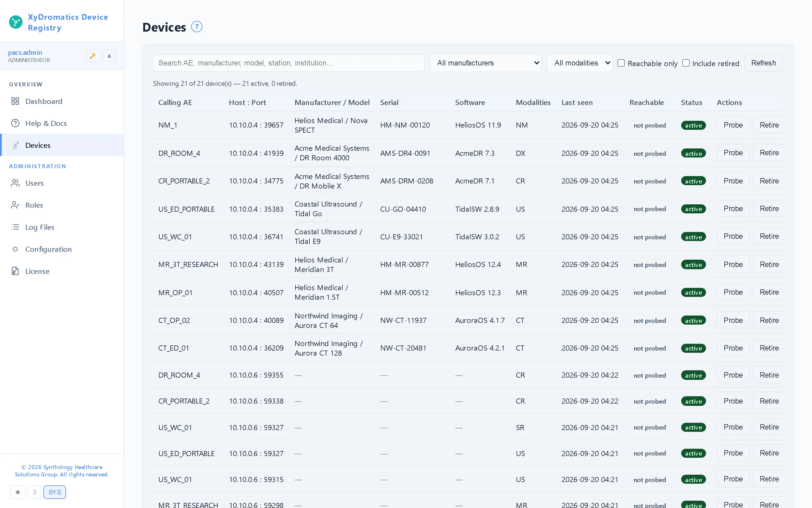Screen dimensions: 812x508
Task: Click the CU-GO-04410 serial cell
Action: click(403, 209)
